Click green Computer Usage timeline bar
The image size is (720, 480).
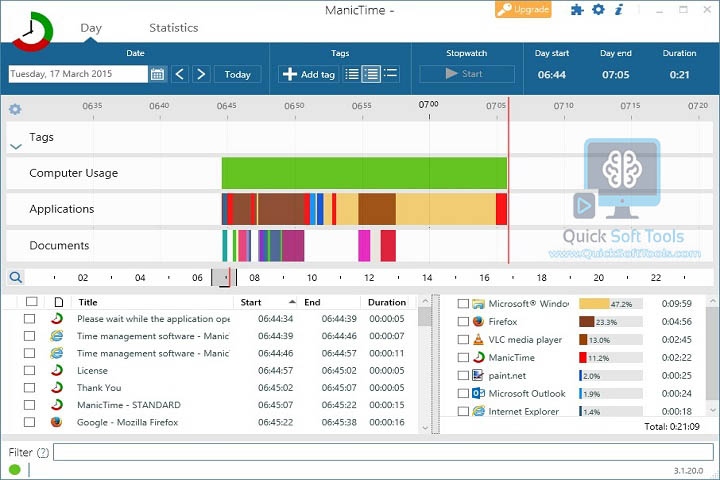(364, 173)
